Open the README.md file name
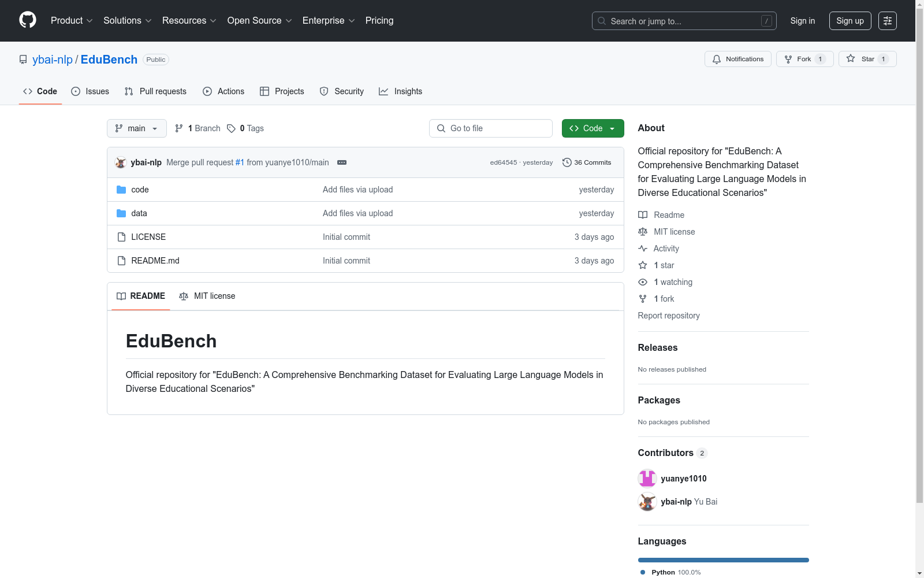Image resolution: width=924 pixels, height=578 pixels. 155,261
